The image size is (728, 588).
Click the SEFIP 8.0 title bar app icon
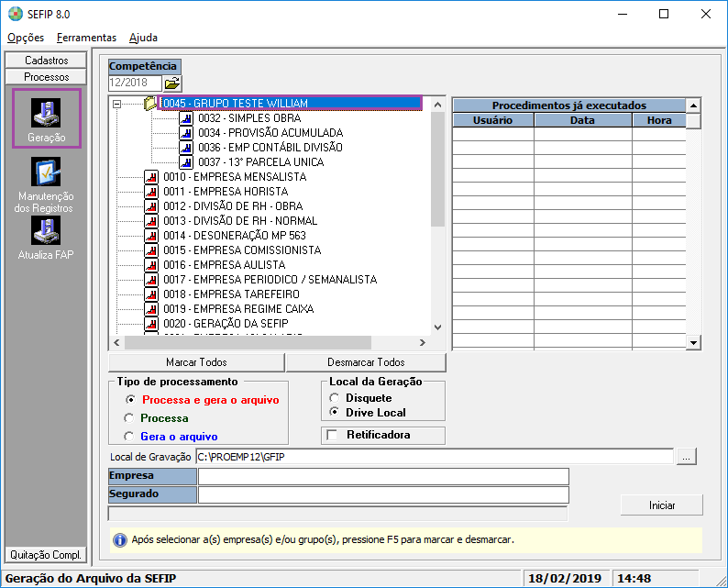pyautogui.click(x=16, y=14)
